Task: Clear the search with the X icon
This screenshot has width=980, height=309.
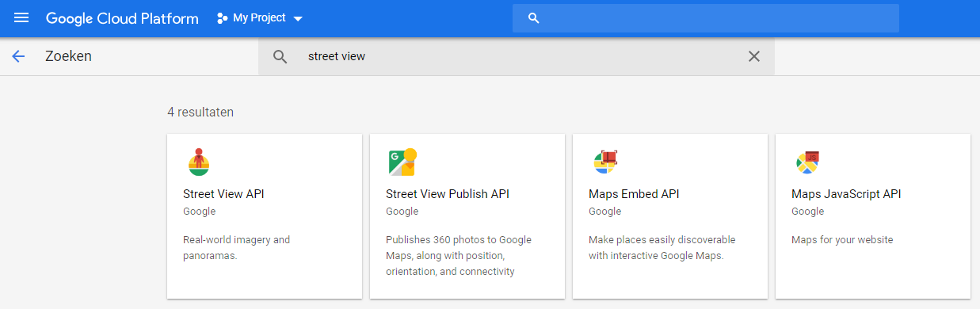Action: [754, 56]
